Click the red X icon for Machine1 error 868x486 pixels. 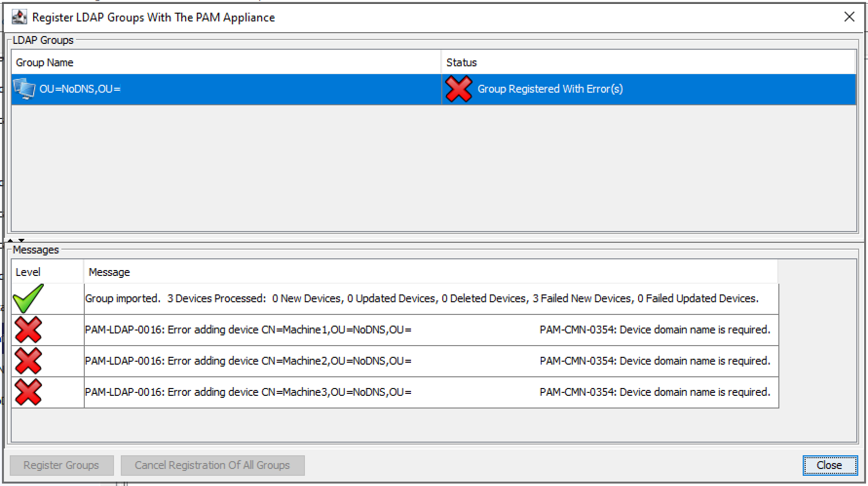tap(28, 330)
